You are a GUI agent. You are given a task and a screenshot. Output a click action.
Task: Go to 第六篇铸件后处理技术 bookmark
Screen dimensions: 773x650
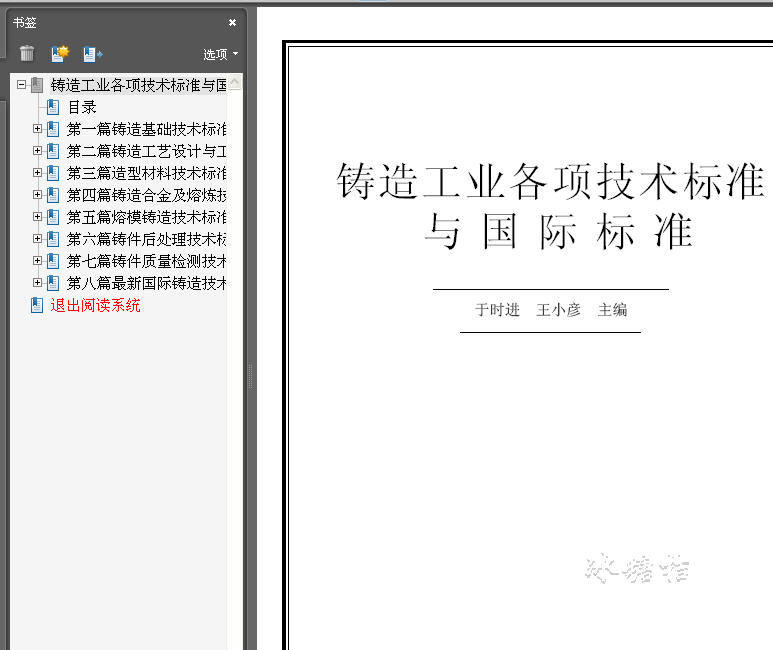pos(146,239)
